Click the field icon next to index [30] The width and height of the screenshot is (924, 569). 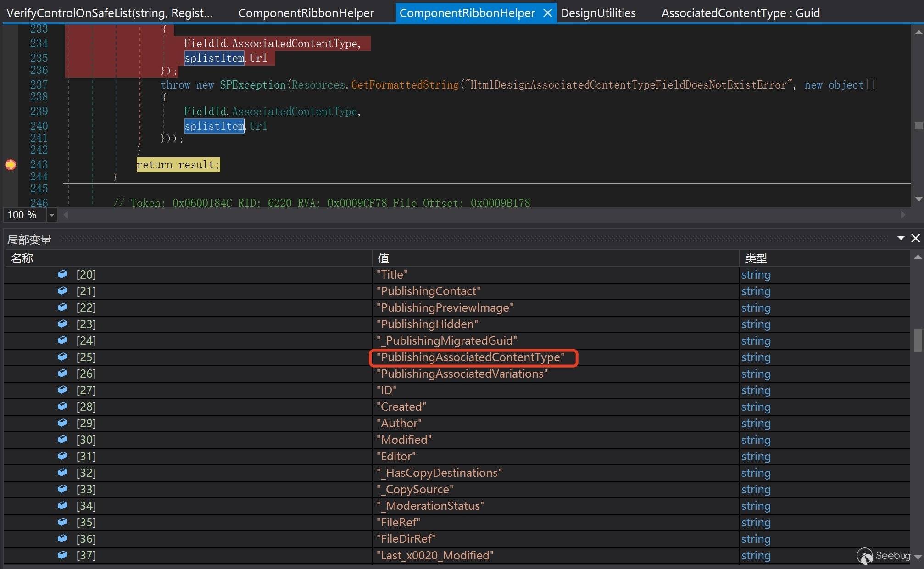(62, 439)
